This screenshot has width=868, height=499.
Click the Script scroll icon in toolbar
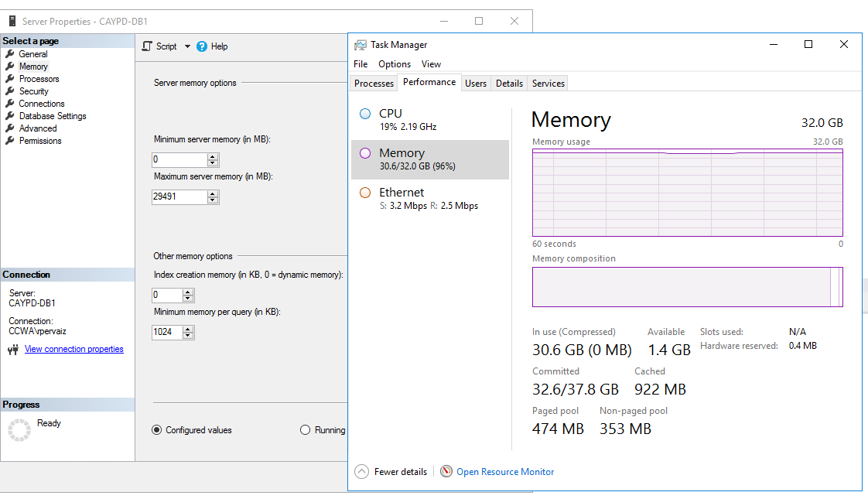tap(147, 46)
